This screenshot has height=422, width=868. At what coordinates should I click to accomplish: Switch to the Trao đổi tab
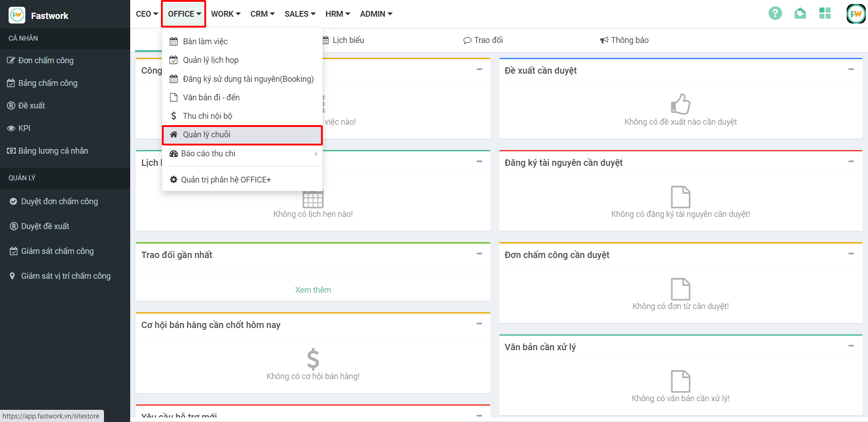(483, 40)
